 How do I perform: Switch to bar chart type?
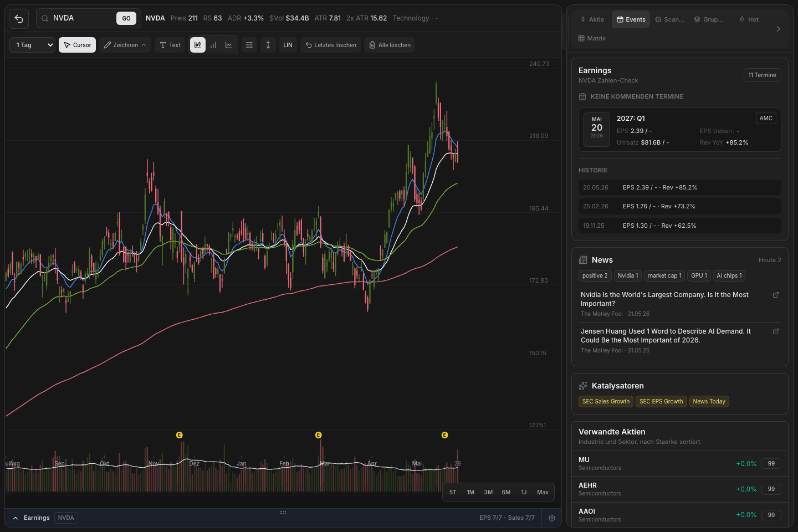pos(213,45)
